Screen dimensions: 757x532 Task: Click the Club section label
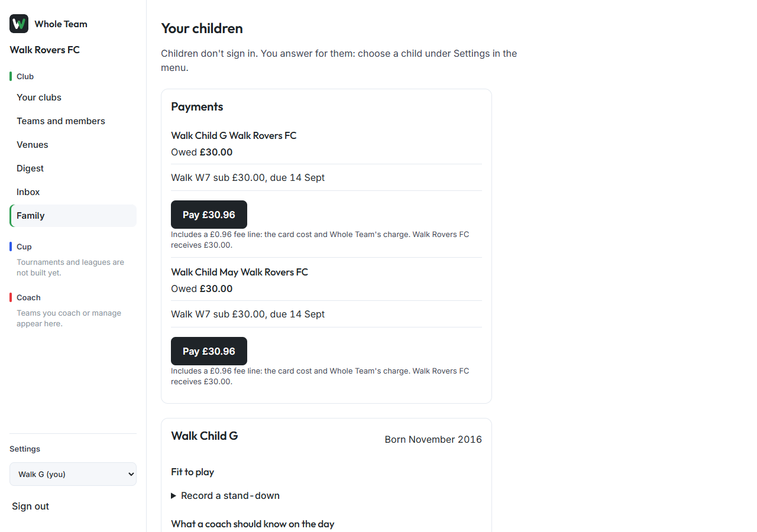[25, 76]
